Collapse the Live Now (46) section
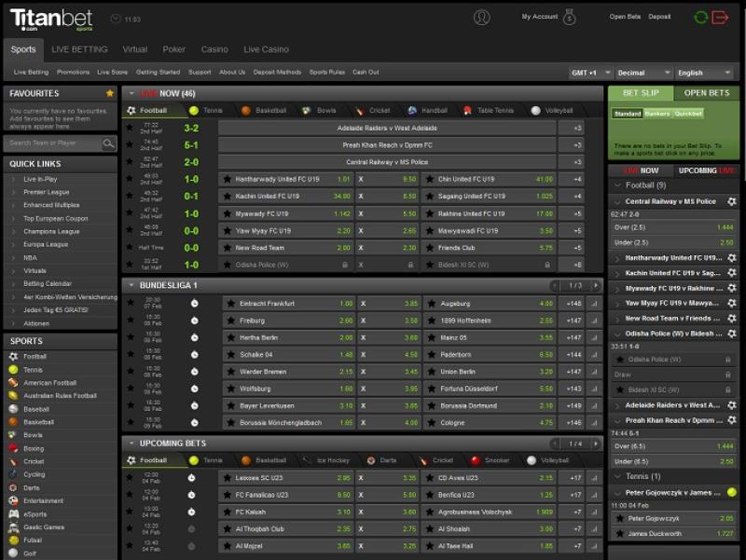 pos(131,94)
